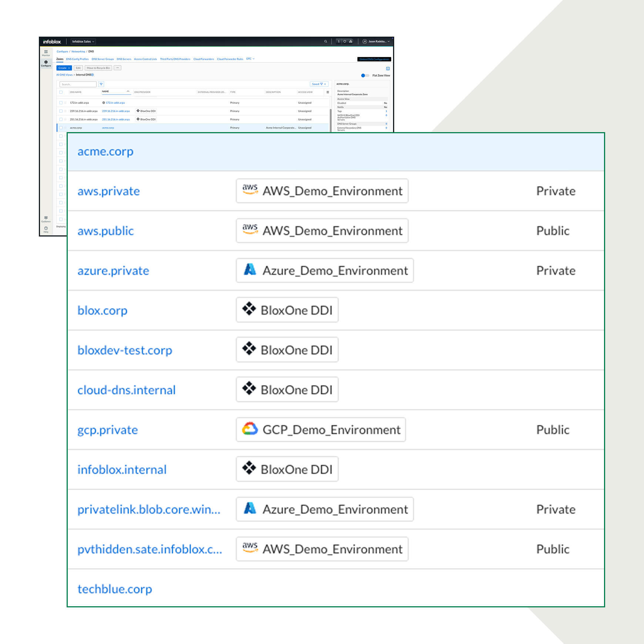This screenshot has width=644, height=644.
Task: Click AWS_Demo_Environment badge in aws.public row
Action: click(322, 231)
